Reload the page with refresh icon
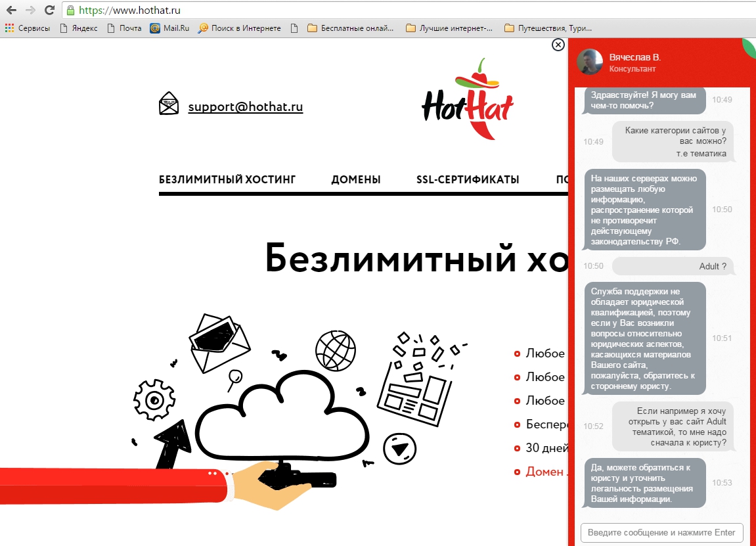 click(x=49, y=10)
